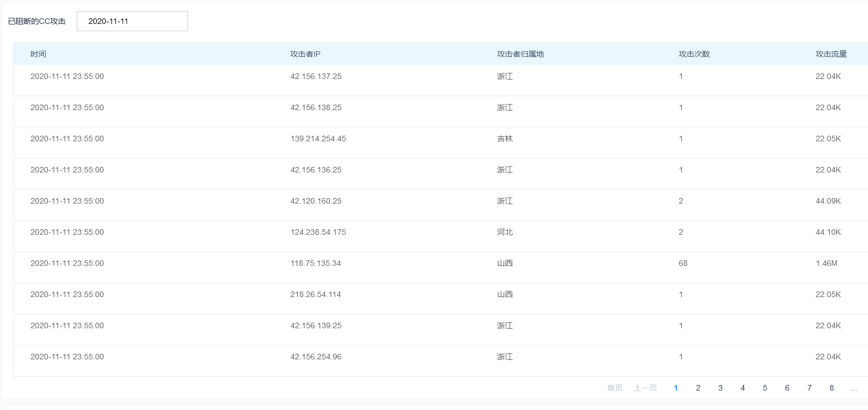
Task: Click attack count 2 in 42.120.160.25 row
Action: 681,201
